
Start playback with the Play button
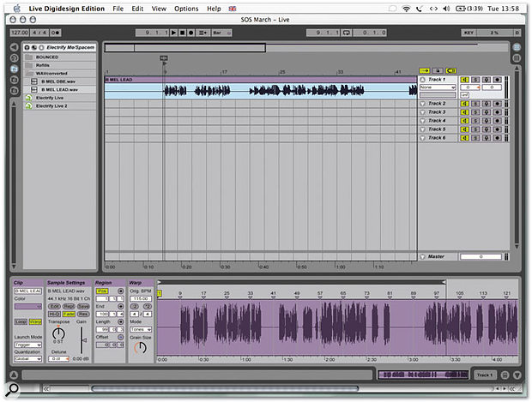173,33
